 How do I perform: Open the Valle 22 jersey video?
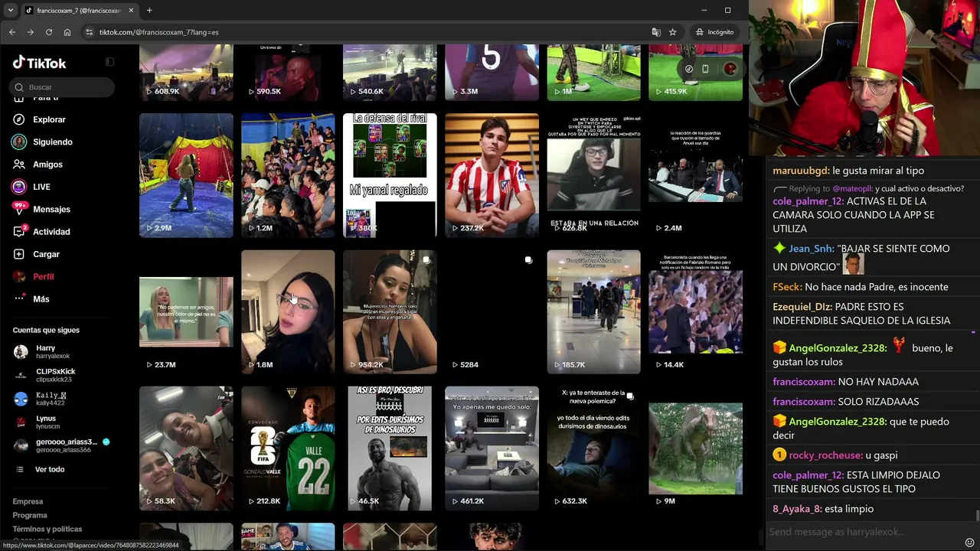pyautogui.click(x=288, y=448)
